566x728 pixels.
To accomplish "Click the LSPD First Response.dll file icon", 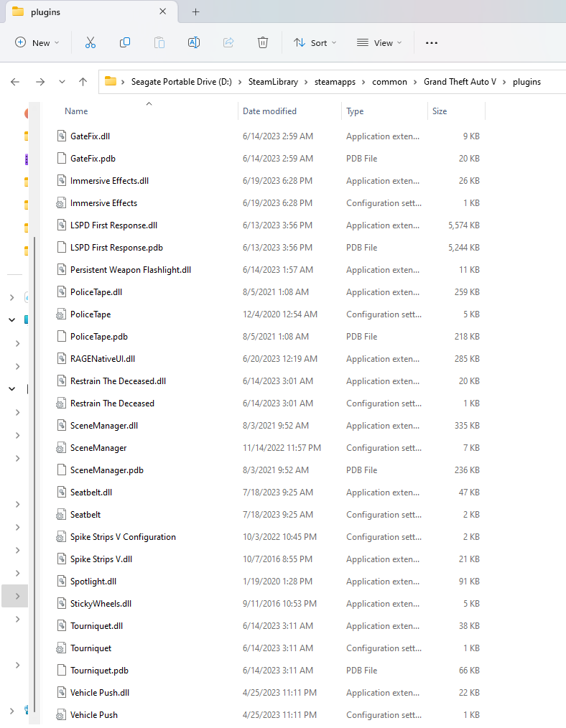I will 61,225.
